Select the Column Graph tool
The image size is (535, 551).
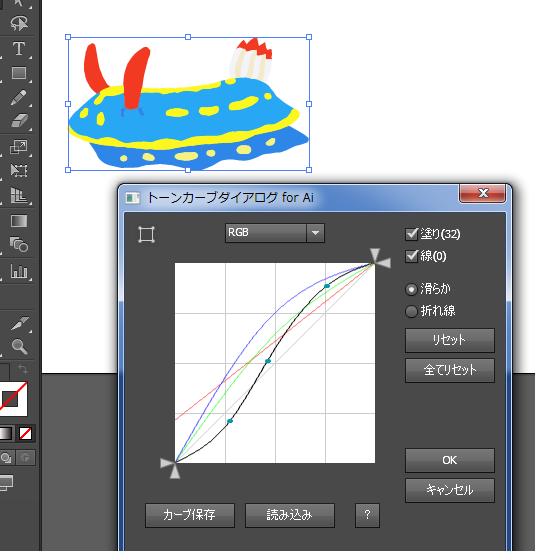19,271
